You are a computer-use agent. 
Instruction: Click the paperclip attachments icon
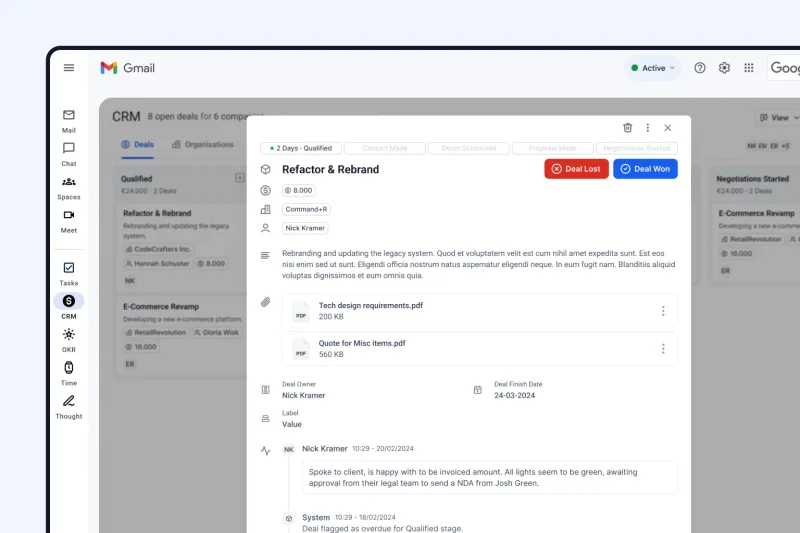pos(265,302)
